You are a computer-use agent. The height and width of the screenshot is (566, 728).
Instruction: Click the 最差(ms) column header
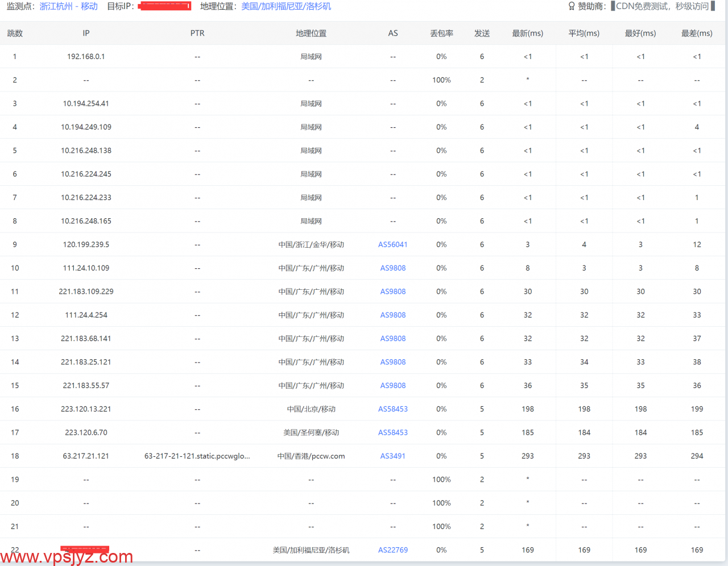(697, 34)
